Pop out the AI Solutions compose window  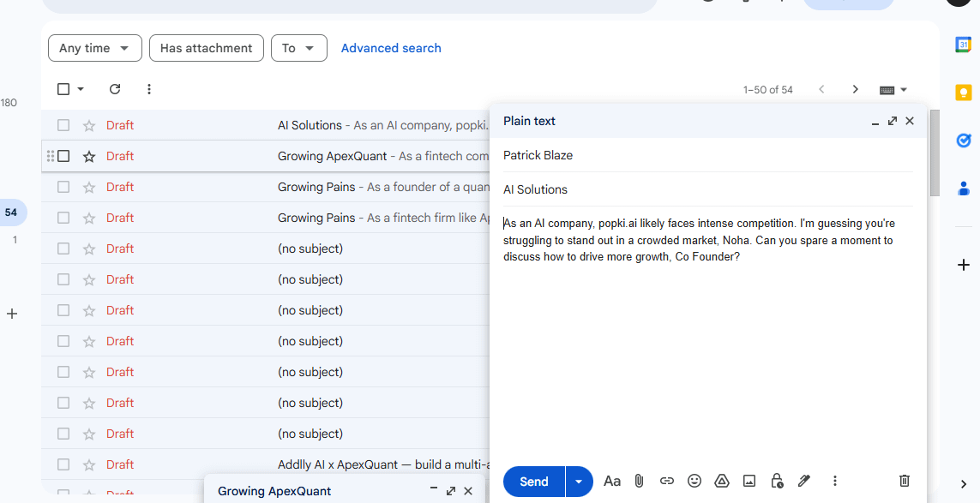click(893, 121)
